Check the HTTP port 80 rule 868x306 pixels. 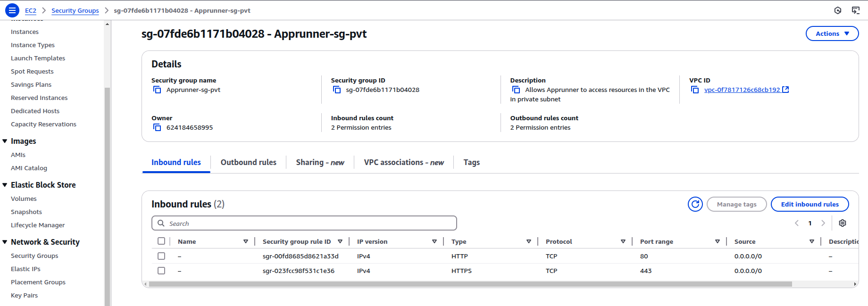pos(161,256)
